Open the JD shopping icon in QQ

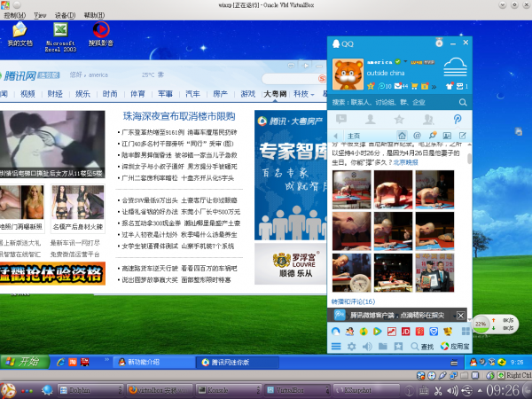click(x=405, y=332)
